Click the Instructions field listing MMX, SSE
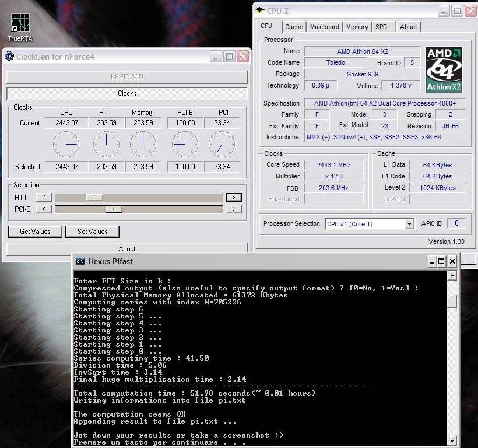The image size is (478, 448). [x=385, y=137]
